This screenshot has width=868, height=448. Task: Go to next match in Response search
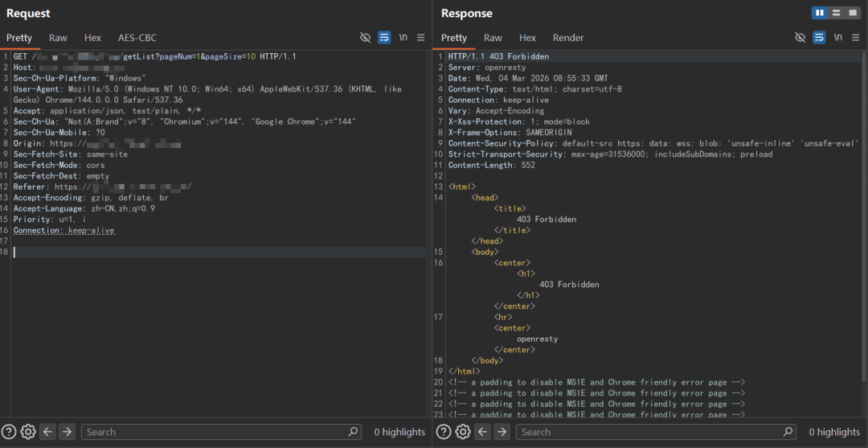pos(502,432)
